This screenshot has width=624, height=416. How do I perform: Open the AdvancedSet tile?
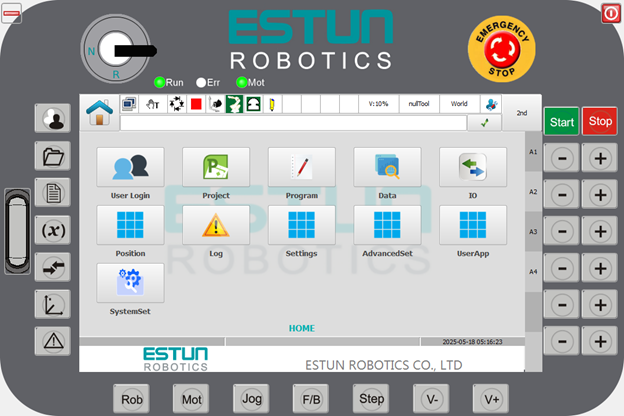click(387, 225)
